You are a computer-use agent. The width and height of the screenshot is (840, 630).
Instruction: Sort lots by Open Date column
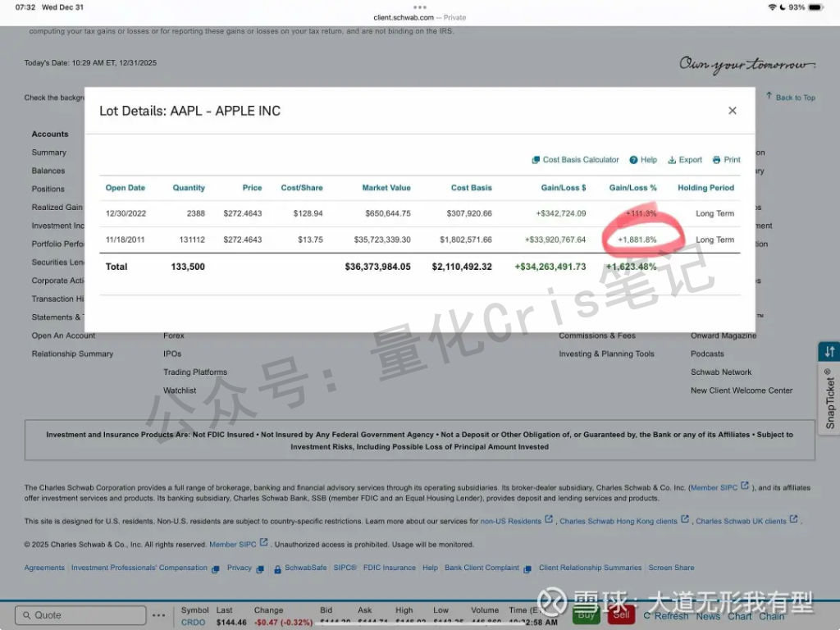coord(126,188)
